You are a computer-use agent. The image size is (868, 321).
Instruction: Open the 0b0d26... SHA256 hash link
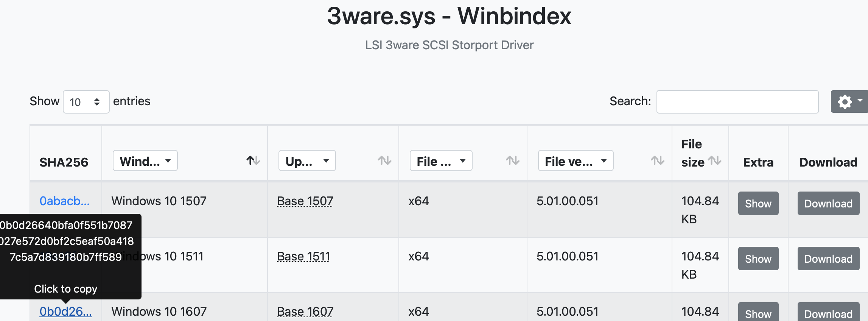66,312
